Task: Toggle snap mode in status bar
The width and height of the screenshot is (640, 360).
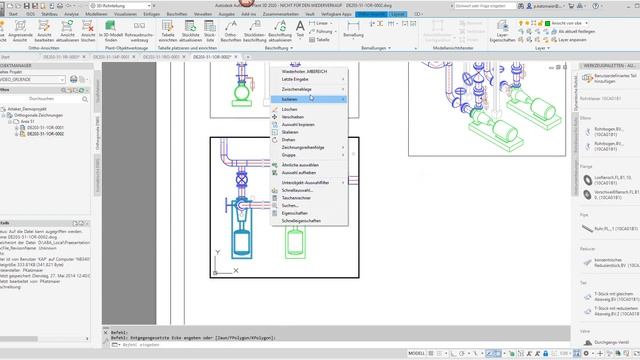Action: [439, 353]
